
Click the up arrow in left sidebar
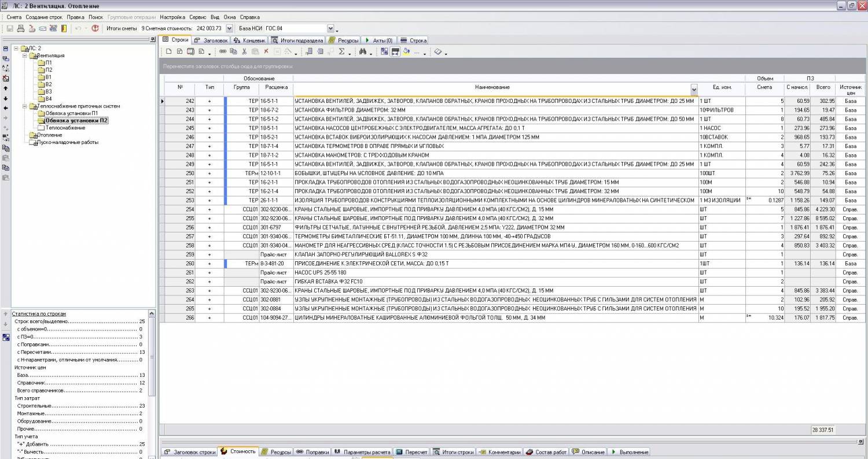(x=6, y=88)
